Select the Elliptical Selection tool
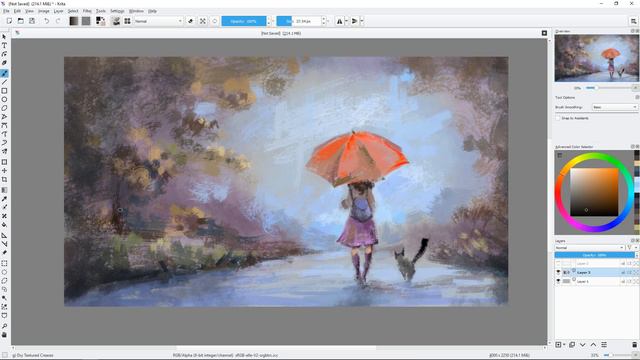 tap(4, 272)
